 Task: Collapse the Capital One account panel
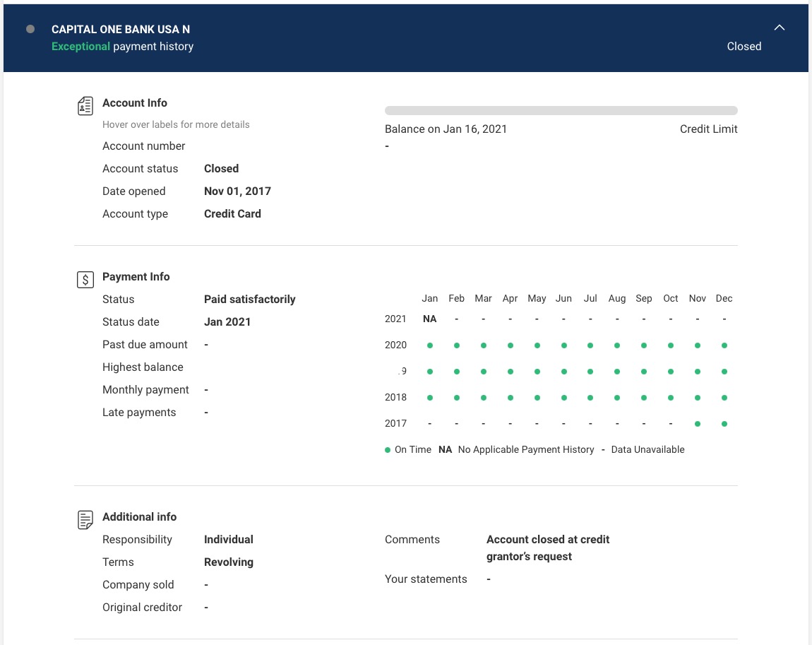pos(779,28)
